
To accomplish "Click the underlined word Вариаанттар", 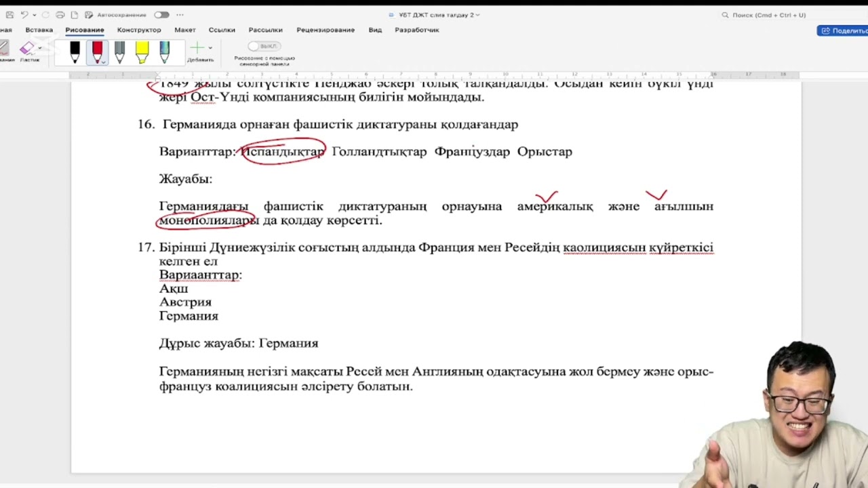I will pos(200,275).
